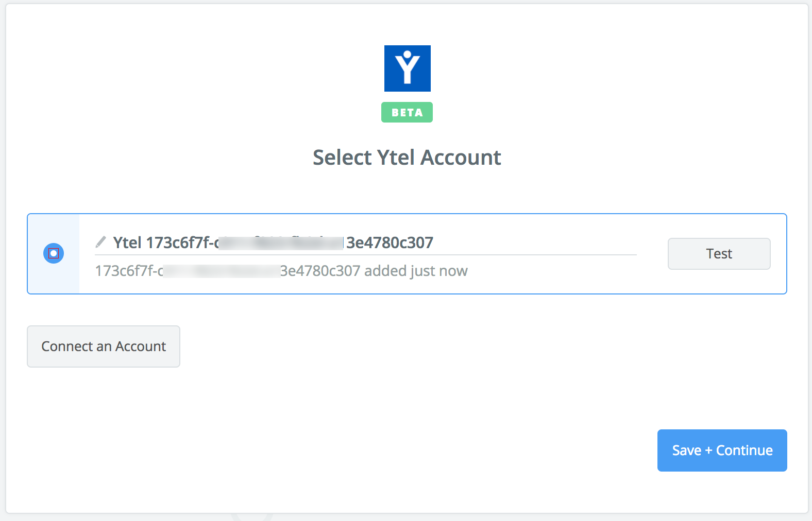The width and height of the screenshot is (812, 521).
Task: Click the green BETA badge
Action: (x=407, y=112)
